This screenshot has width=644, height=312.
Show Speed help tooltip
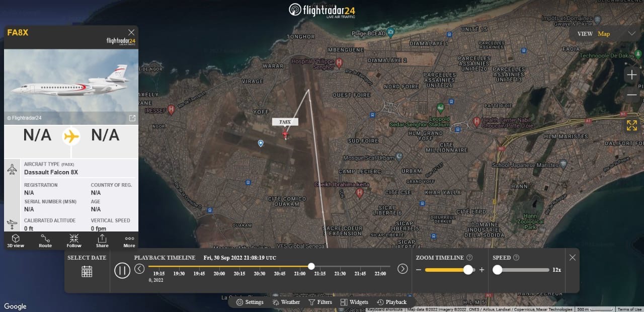coord(516,258)
